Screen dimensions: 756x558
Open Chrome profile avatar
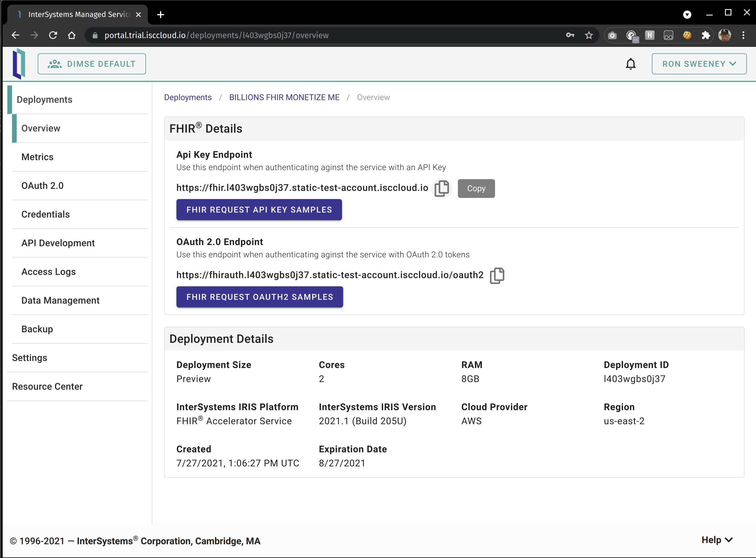(x=725, y=35)
